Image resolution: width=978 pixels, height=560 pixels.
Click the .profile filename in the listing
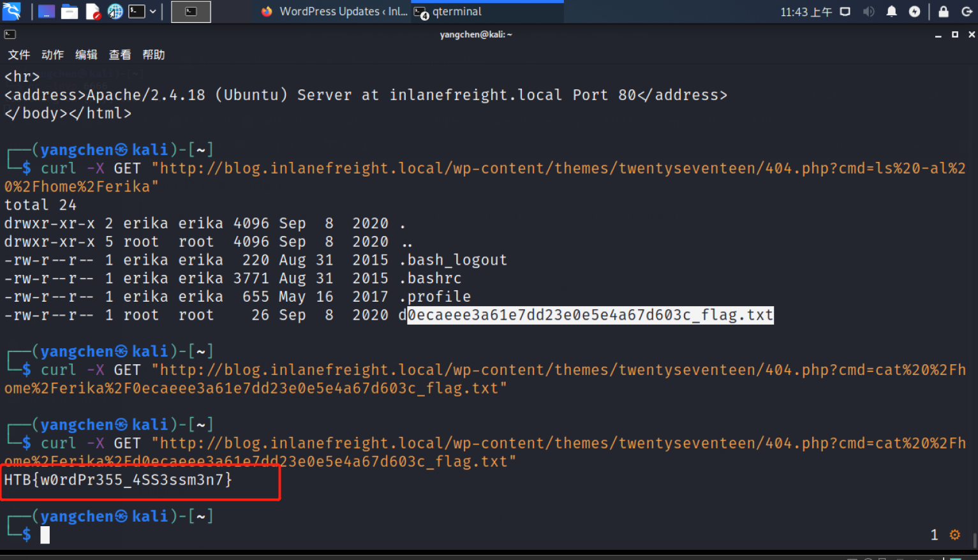pos(435,297)
